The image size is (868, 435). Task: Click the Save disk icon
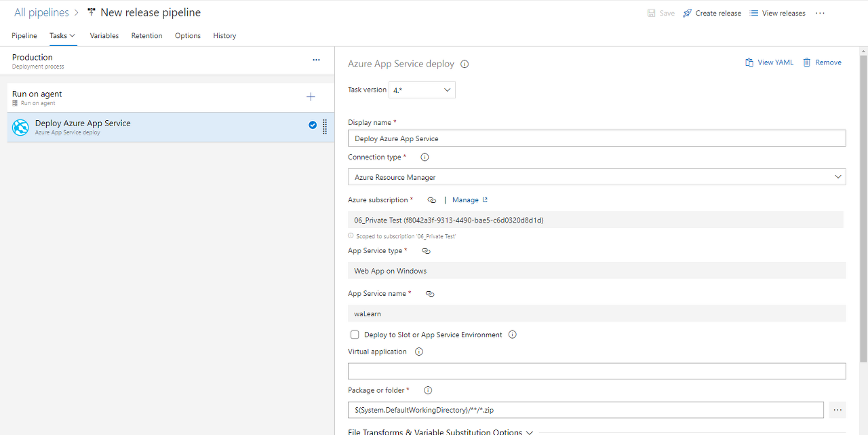pos(651,13)
